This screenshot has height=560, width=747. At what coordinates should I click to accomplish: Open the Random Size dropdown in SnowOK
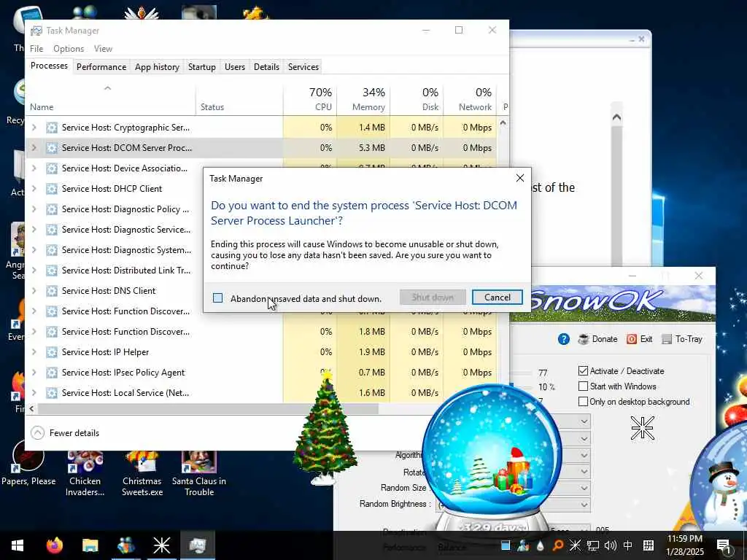(x=584, y=488)
